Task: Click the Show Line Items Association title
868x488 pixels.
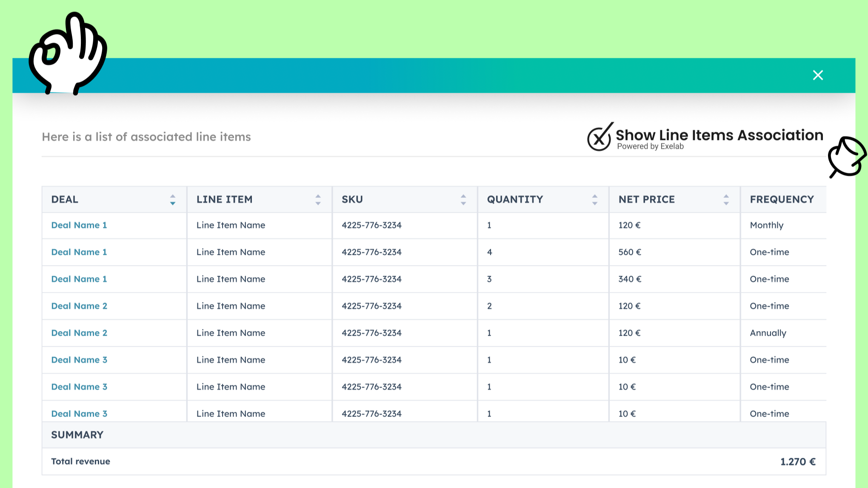Action: tap(719, 135)
